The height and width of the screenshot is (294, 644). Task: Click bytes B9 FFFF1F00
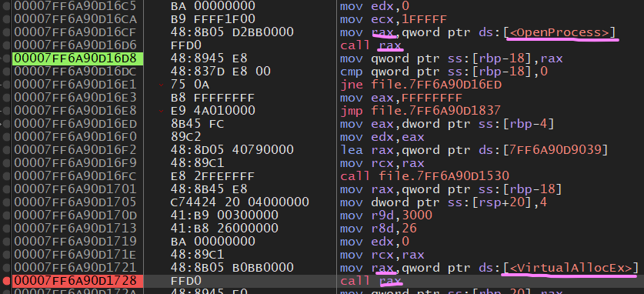pyautogui.click(x=212, y=19)
